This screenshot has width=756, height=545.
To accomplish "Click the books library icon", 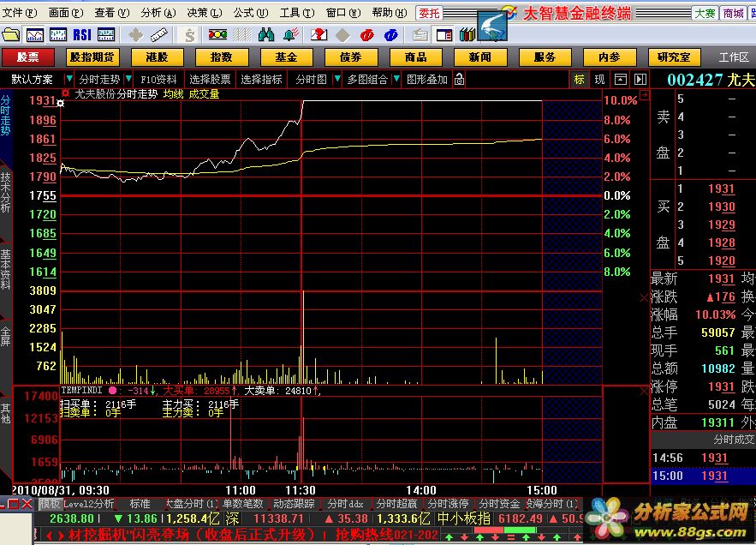I will [467, 35].
